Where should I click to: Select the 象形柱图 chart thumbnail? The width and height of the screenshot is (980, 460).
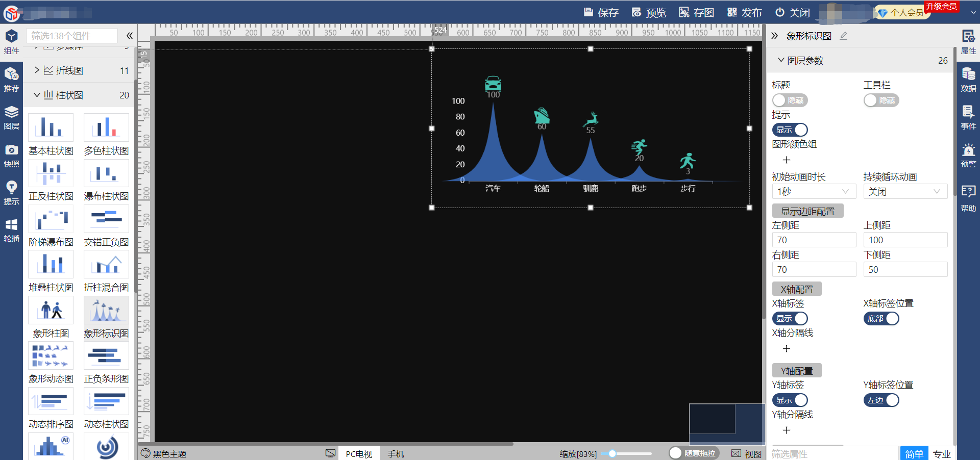51,310
